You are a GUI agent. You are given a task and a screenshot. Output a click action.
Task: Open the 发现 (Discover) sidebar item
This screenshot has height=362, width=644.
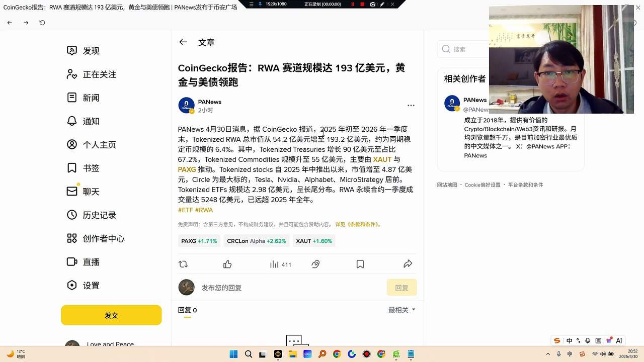click(84, 51)
